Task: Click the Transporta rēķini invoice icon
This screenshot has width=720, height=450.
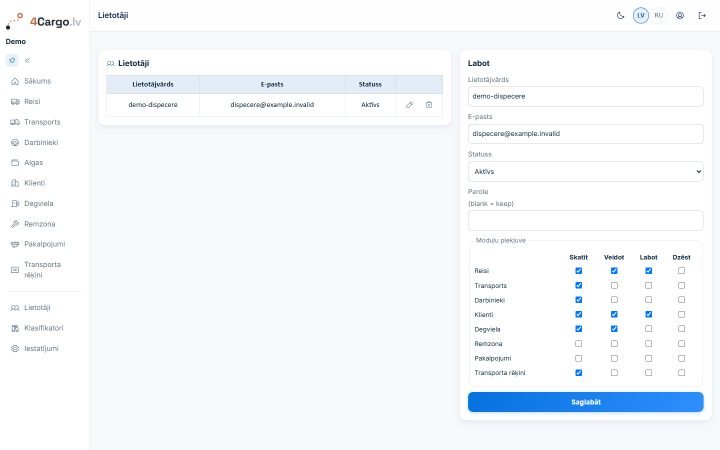Action: 15,270
